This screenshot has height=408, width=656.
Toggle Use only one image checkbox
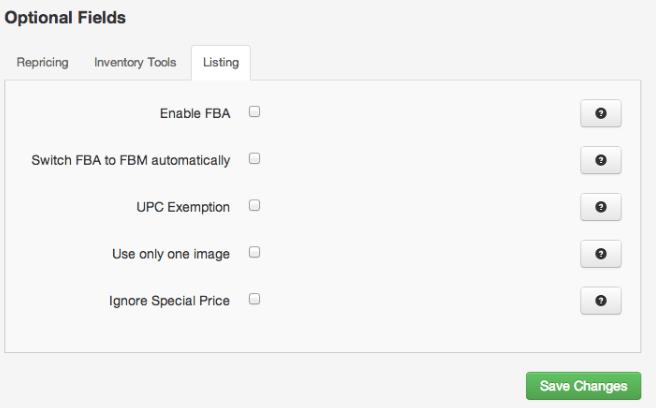pos(254,252)
